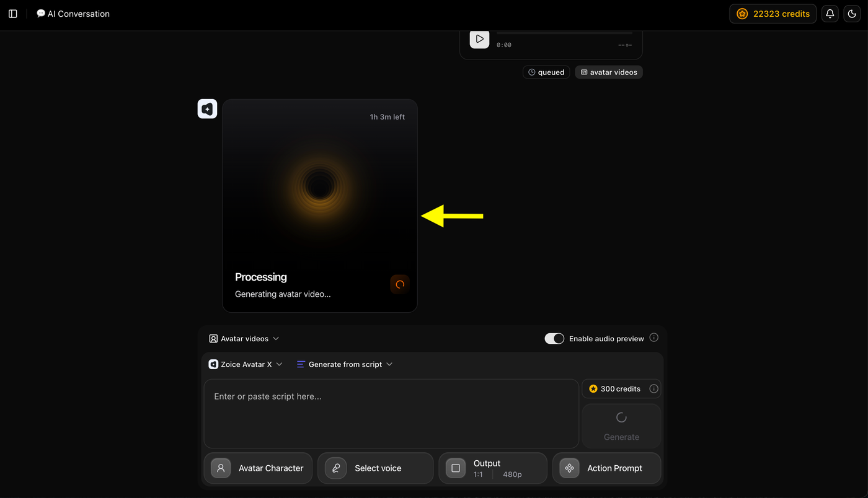This screenshot has height=498, width=868.
Task: Open the Select voice option
Action: point(375,468)
